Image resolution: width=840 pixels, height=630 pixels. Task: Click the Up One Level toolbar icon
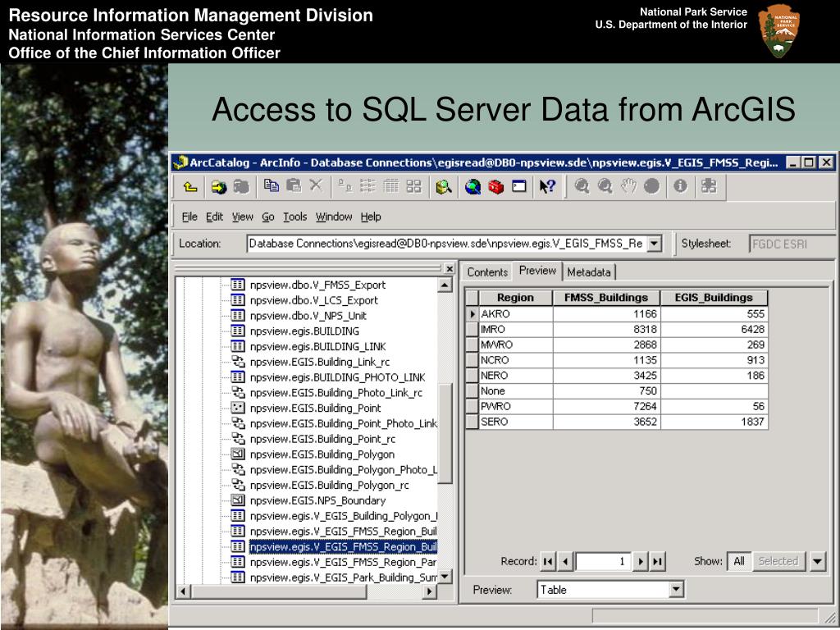tap(190, 187)
